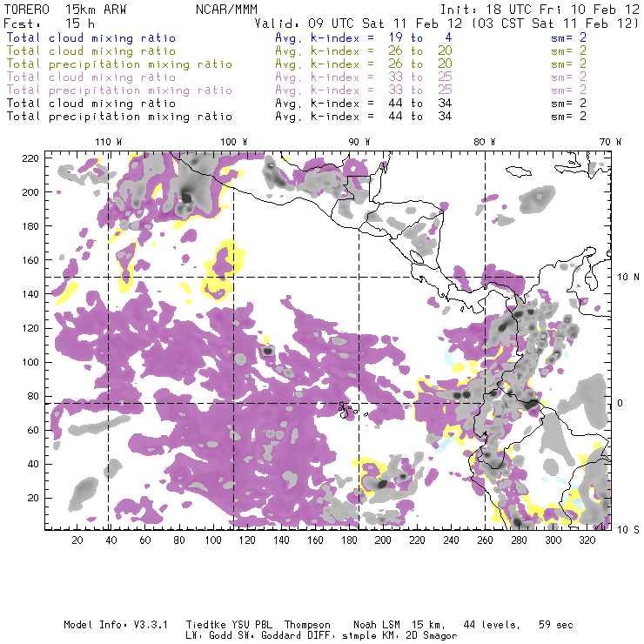Click the purple 'Total precipitation mixing ratio' legend label
Viewport: 644px width, 644px height.
[x=119, y=91]
